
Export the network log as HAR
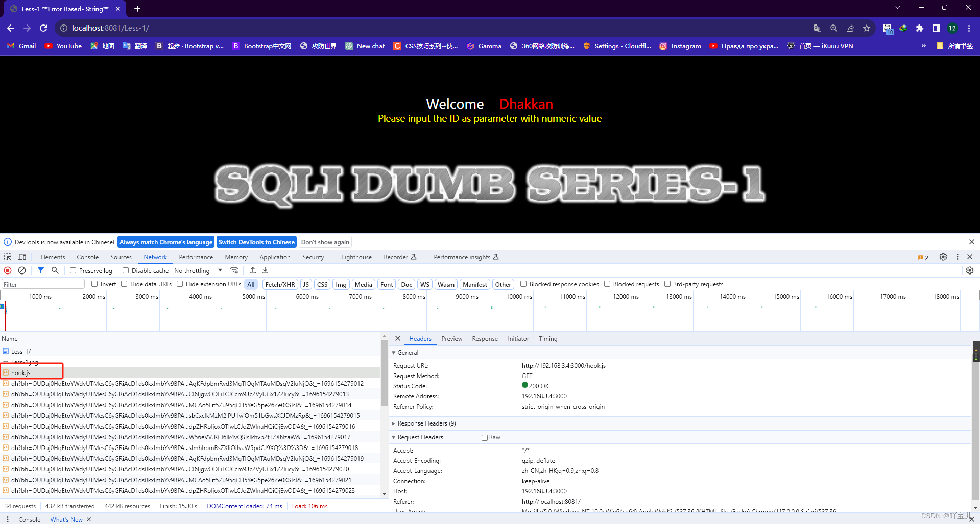pos(265,270)
